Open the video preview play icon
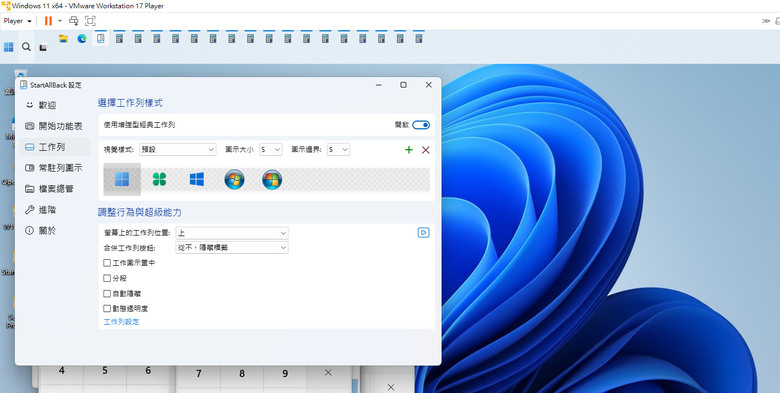The width and height of the screenshot is (780, 393). click(x=423, y=232)
